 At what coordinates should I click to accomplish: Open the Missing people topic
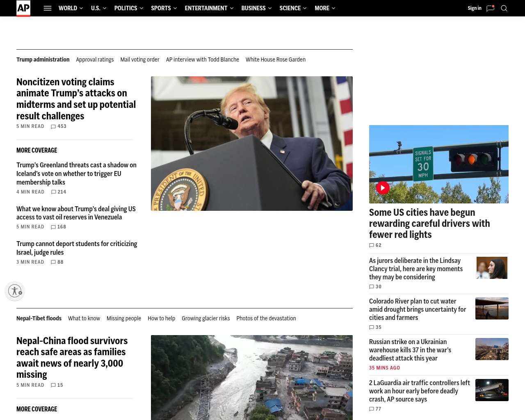coord(124,318)
